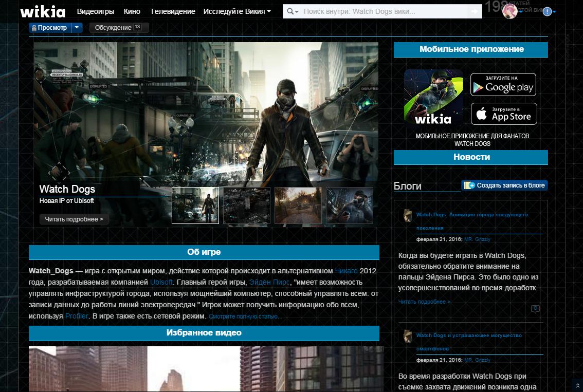Open the Телевидение menu item

[x=173, y=11]
